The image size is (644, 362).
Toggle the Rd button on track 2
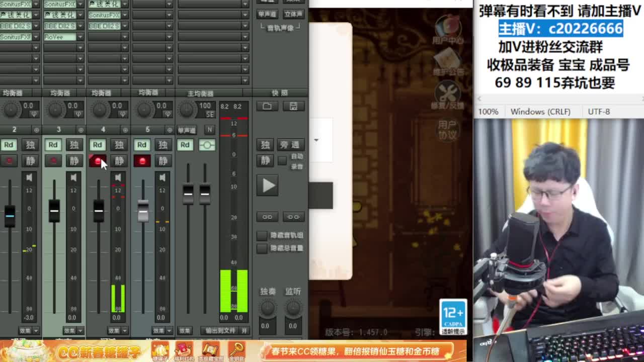tap(9, 145)
